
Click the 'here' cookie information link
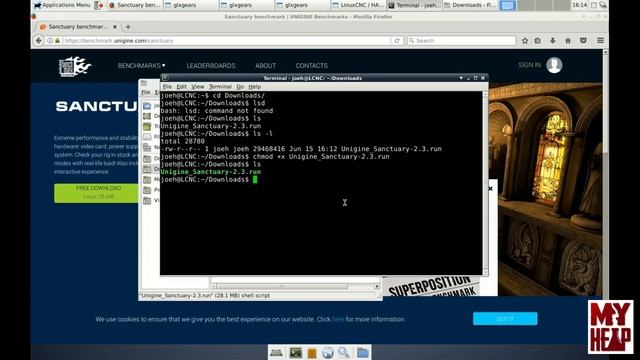pos(338,319)
